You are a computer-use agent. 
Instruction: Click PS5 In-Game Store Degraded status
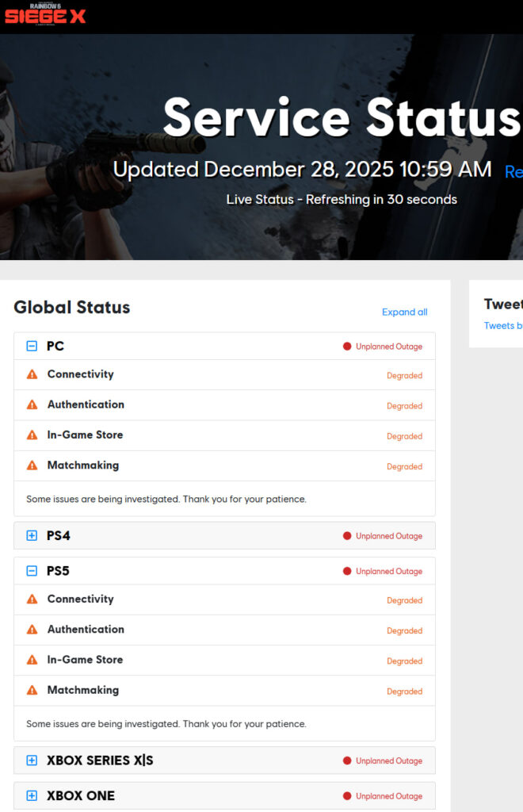click(404, 661)
